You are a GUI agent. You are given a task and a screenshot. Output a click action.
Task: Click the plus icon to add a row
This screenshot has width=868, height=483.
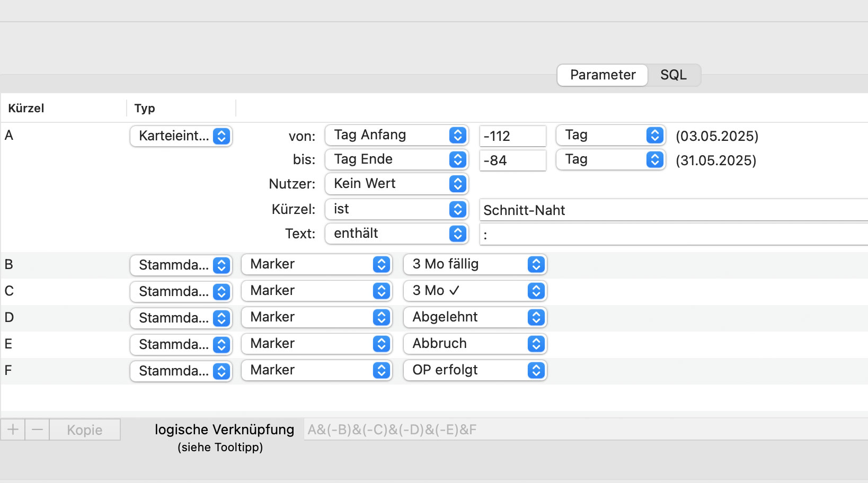click(13, 430)
